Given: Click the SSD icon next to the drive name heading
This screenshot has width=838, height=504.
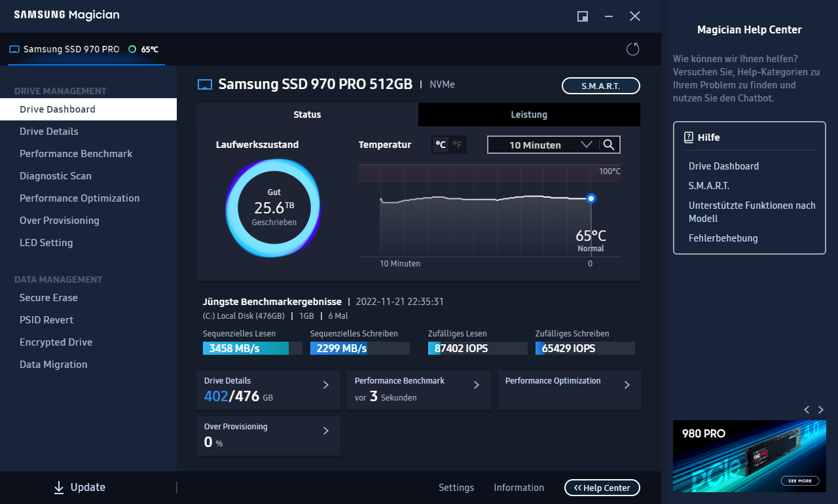Looking at the screenshot, I should click(x=205, y=84).
